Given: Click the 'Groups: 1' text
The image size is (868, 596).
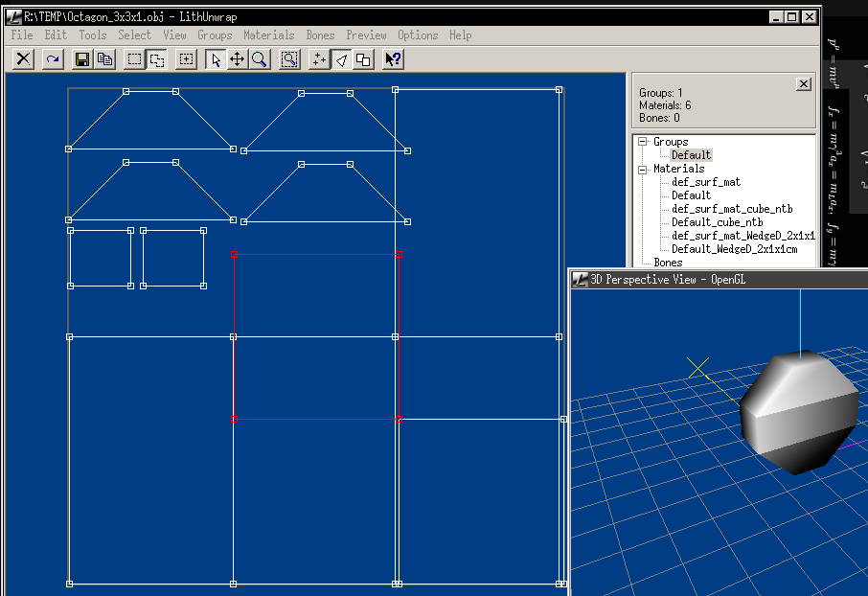Looking at the screenshot, I should click(660, 93).
